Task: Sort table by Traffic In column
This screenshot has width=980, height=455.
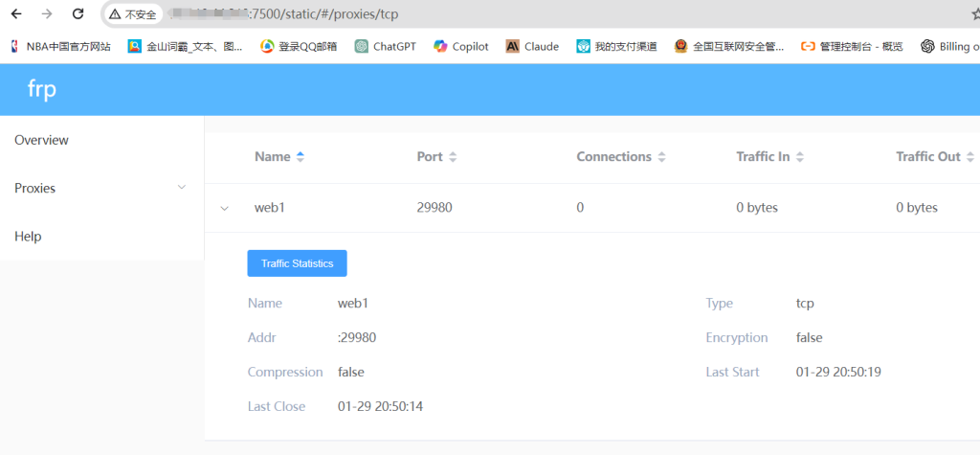Action: [x=769, y=157]
